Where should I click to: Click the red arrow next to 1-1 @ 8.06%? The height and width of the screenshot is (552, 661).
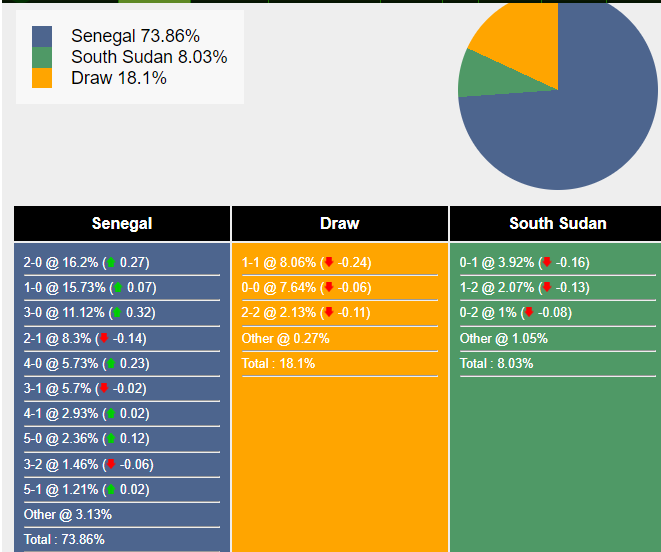[328, 263]
